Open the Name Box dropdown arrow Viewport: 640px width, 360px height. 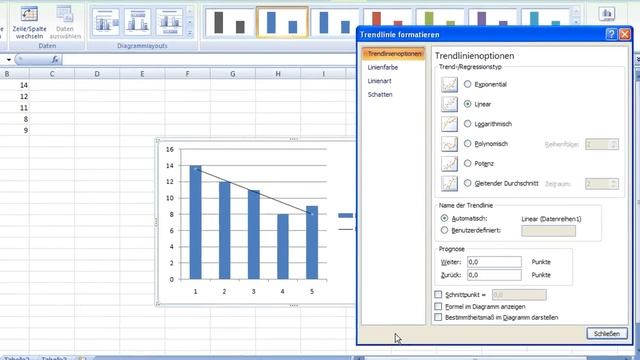8,60
